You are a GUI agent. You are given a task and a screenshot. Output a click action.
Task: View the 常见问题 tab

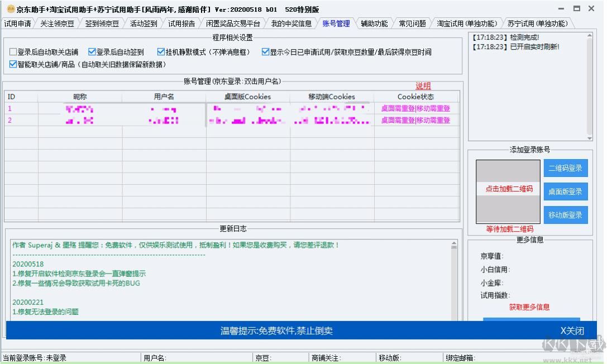[x=412, y=23]
